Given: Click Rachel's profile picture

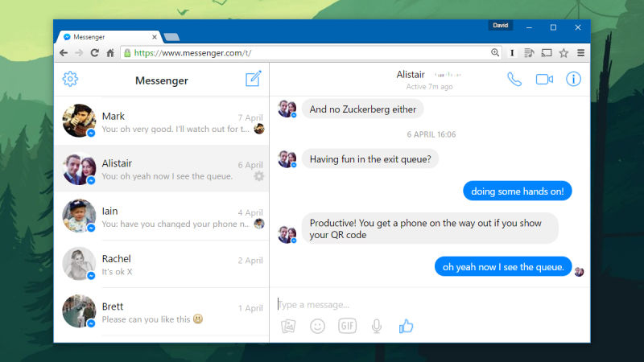Looking at the screenshot, I should [x=79, y=264].
